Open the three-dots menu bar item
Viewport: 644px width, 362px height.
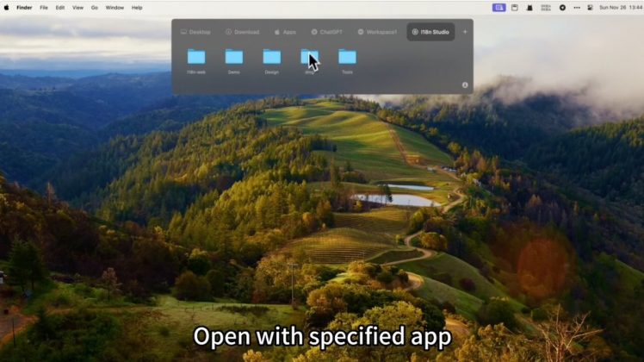(x=576, y=7)
